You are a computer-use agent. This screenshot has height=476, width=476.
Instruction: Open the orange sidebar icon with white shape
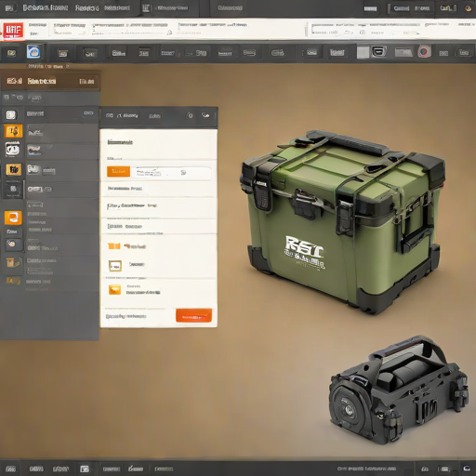(13, 218)
